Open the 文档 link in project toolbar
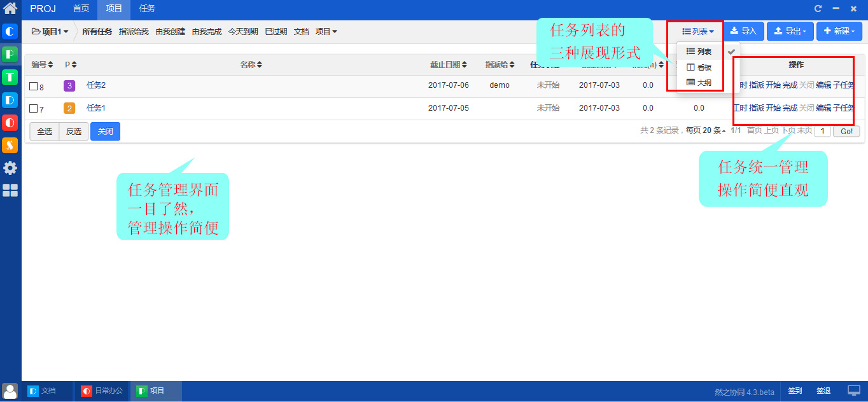This screenshot has width=868, height=402. (302, 31)
